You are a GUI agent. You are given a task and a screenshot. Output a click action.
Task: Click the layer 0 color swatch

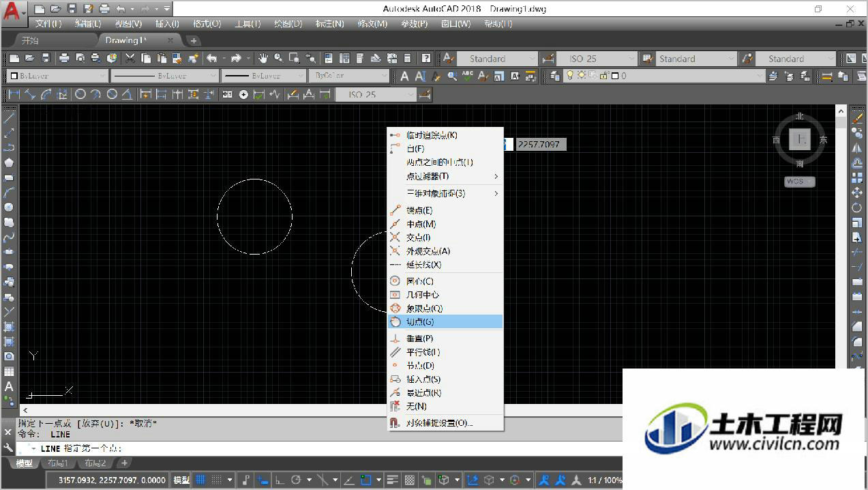[614, 76]
